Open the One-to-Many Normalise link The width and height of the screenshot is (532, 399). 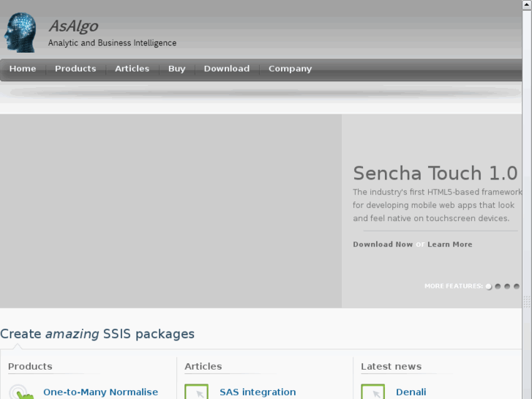100,392
